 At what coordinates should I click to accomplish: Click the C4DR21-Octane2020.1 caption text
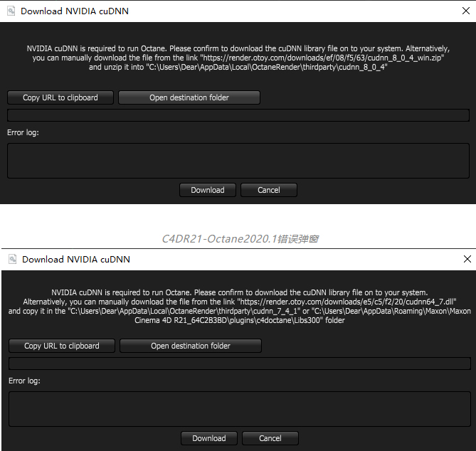pos(240,239)
